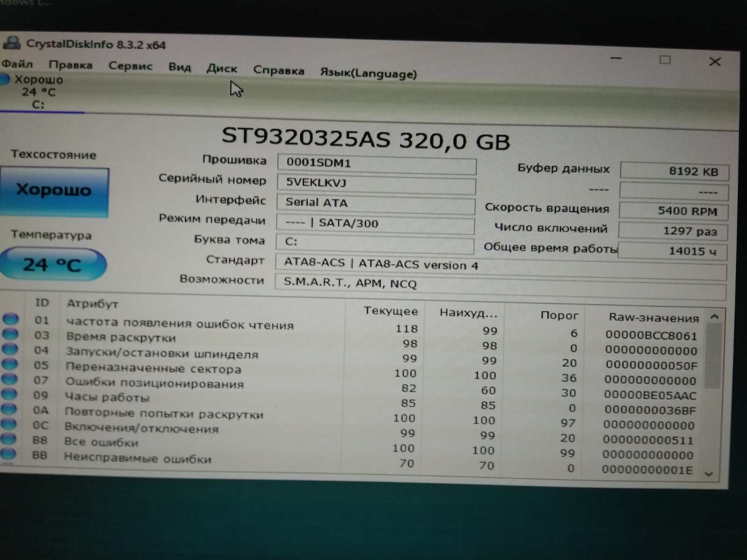747x560 pixels.
Task: Click raw value 00000000001E
Action: click(648, 470)
